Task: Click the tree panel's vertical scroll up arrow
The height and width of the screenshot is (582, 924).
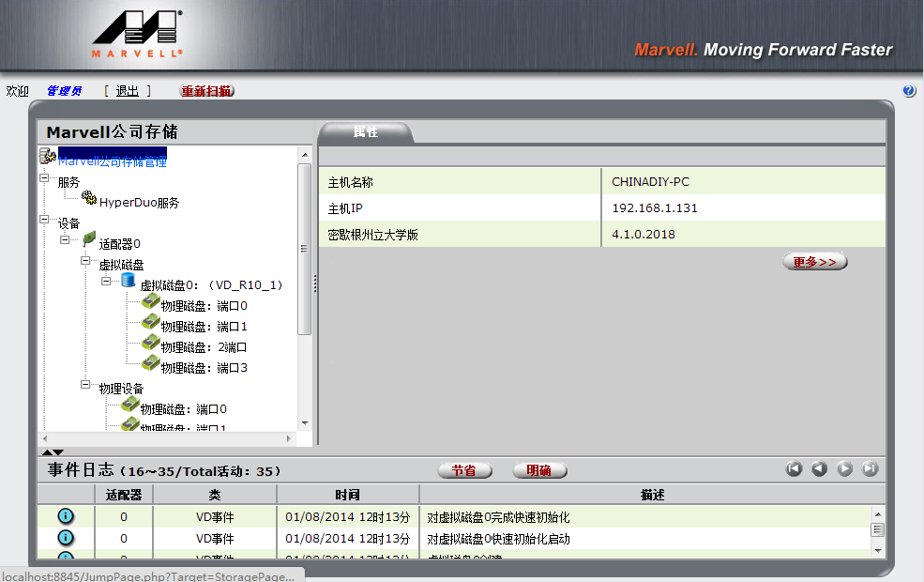Action: (305, 155)
